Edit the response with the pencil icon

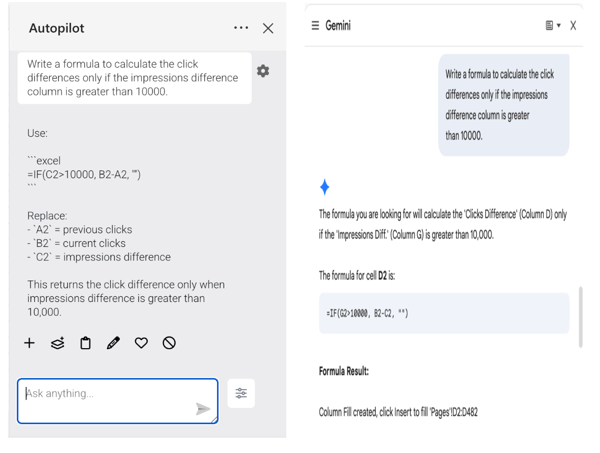(113, 343)
